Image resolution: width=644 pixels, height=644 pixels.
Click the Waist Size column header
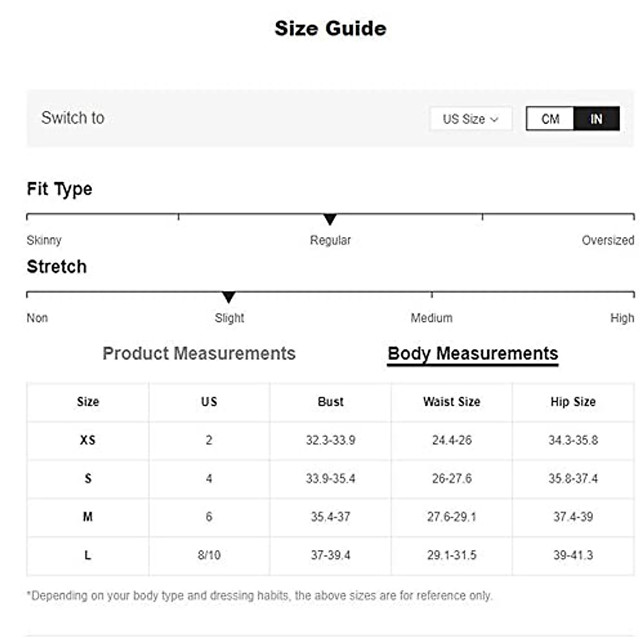coord(451,401)
